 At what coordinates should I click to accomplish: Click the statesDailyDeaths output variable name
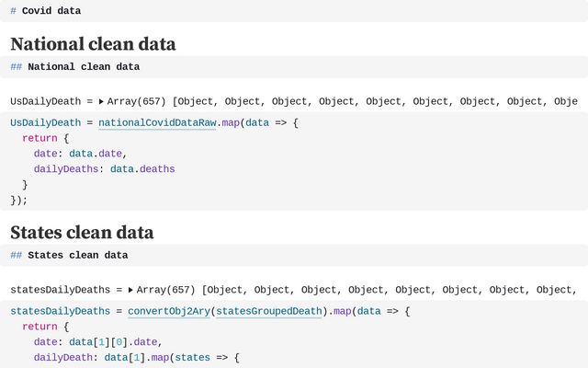pos(60,290)
